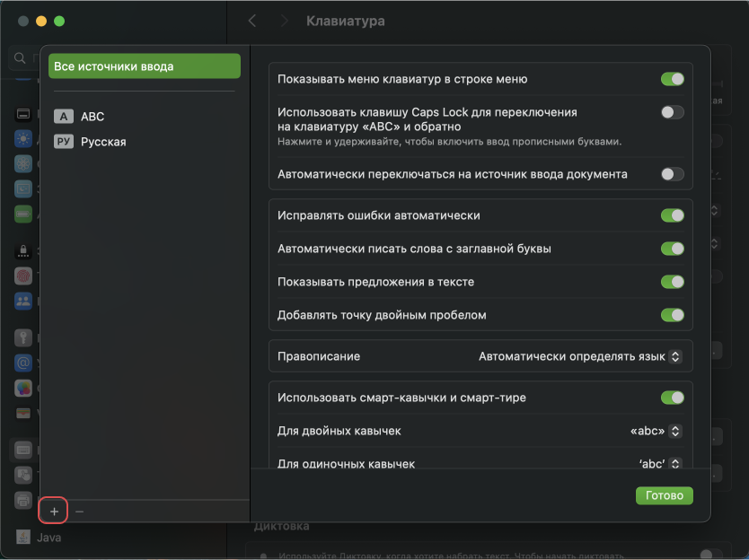Screen dimensions: 749x560
Task: Toggle Добавлять точку двойным пробелом
Action: [x=672, y=315]
